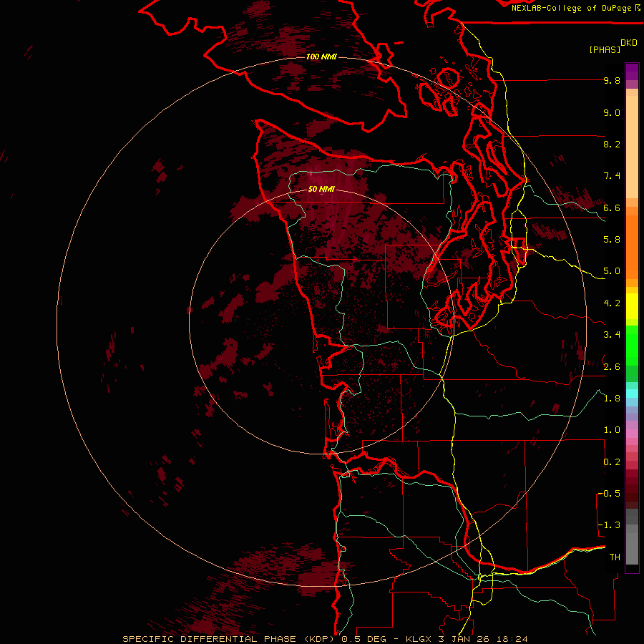Click the 100 NMI range ring label
This screenshot has height=644, width=644.
pos(321,57)
